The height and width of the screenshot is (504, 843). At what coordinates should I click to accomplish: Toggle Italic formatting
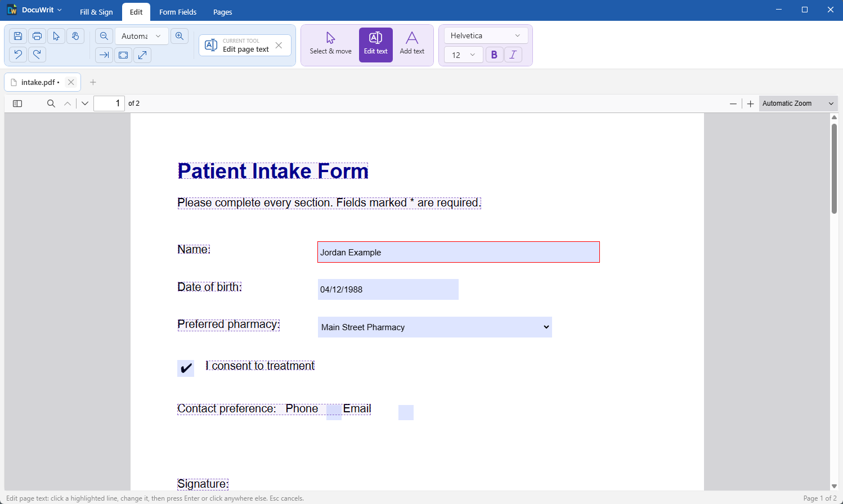click(x=513, y=55)
